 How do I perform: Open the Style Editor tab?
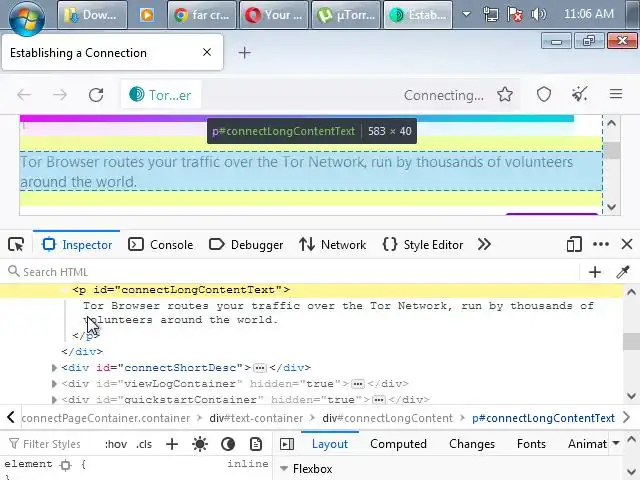pos(423,244)
